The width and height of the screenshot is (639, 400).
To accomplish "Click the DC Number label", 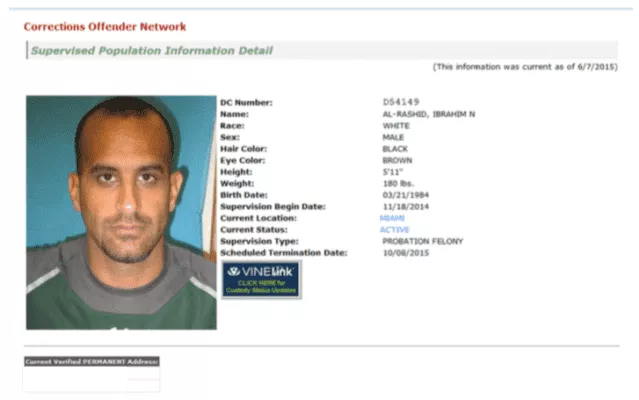I will point(247,103).
